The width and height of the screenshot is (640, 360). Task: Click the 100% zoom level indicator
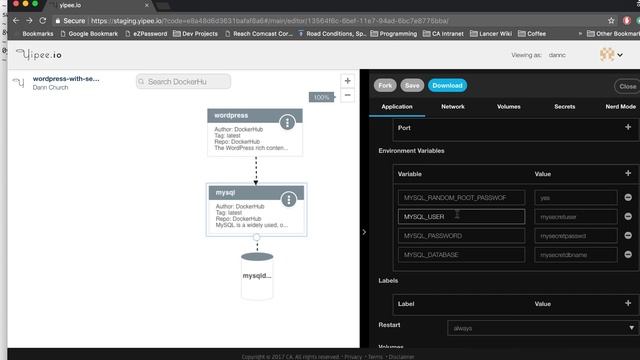coord(321,97)
